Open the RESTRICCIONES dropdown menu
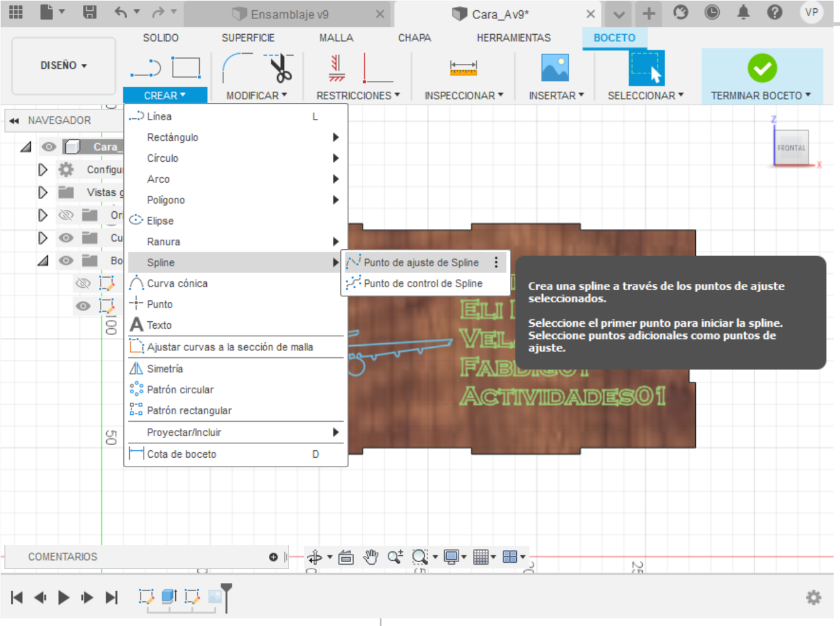This screenshot has height=626, width=840. (x=358, y=95)
